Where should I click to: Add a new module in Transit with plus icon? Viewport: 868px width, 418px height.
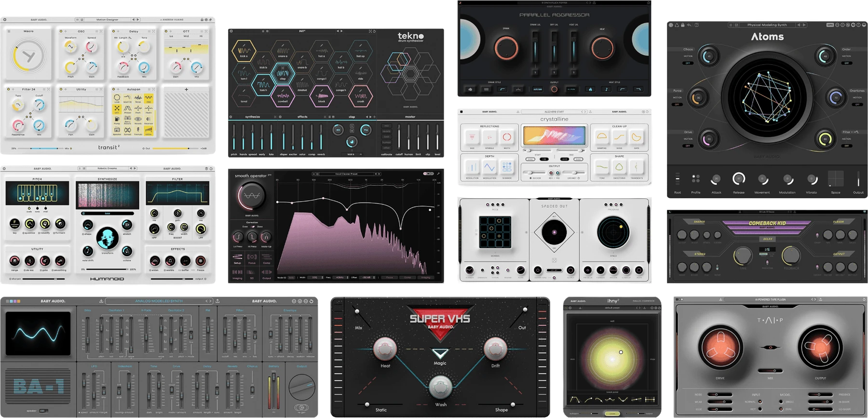tap(187, 89)
